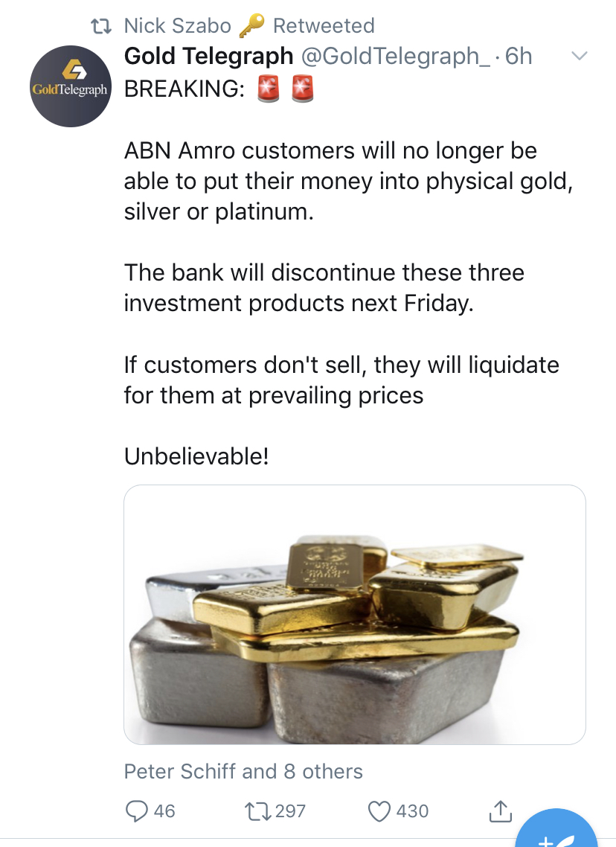
Task: Tap the reply speech bubble icon
Action: pyautogui.click(x=135, y=811)
